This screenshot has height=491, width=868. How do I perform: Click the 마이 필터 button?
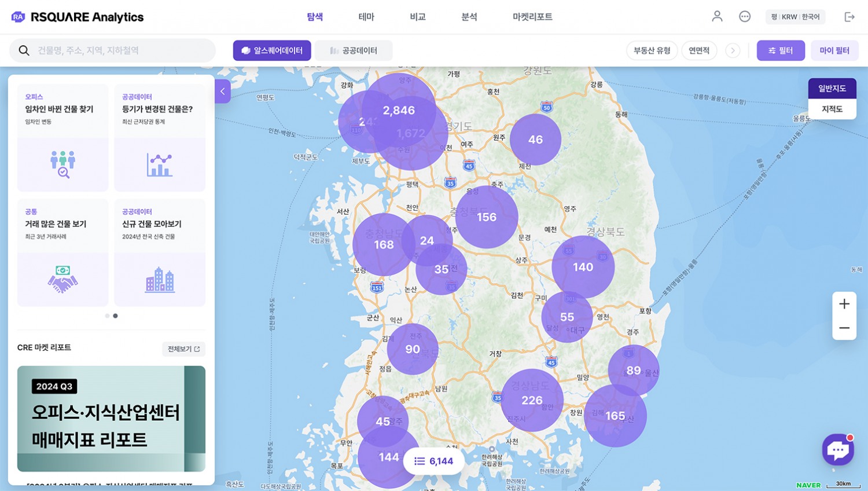834,50
